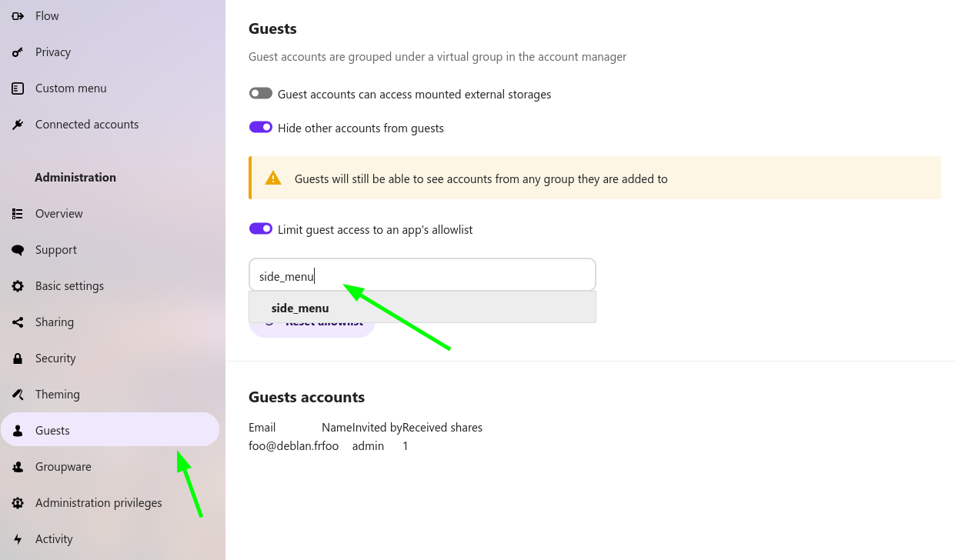Click the Basic settings gear icon

coord(18,286)
